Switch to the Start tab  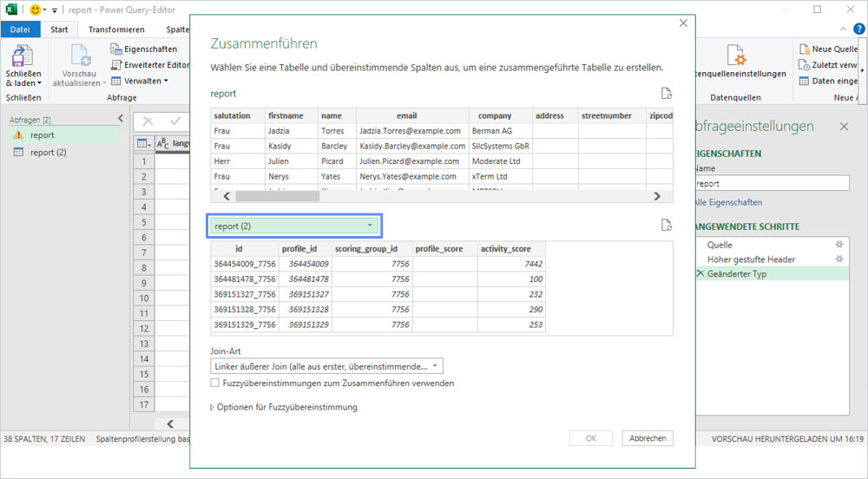[59, 30]
